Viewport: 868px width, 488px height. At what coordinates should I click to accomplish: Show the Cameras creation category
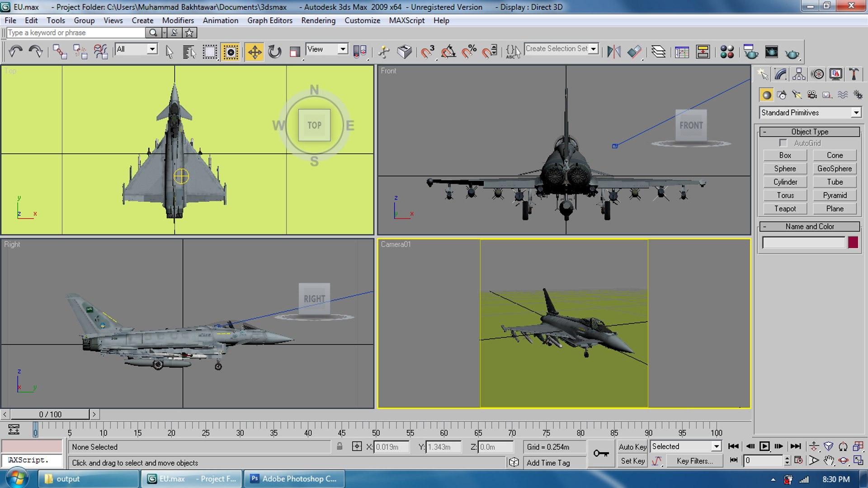click(x=812, y=95)
